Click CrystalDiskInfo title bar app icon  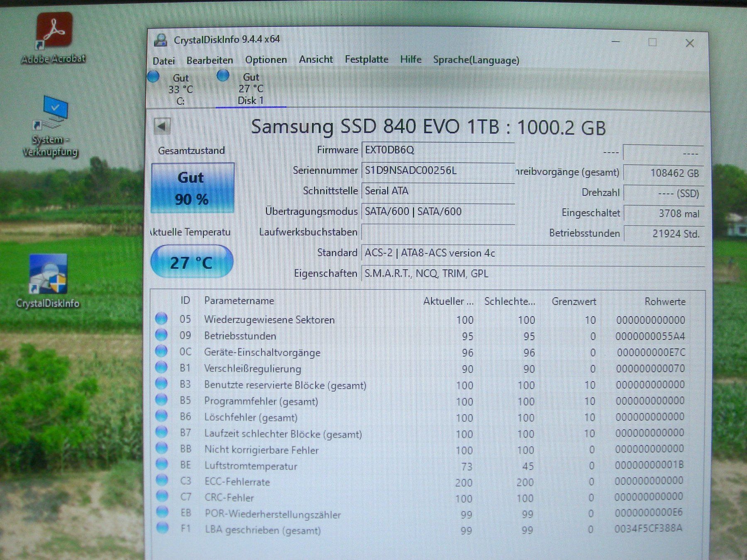click(161, 40)
